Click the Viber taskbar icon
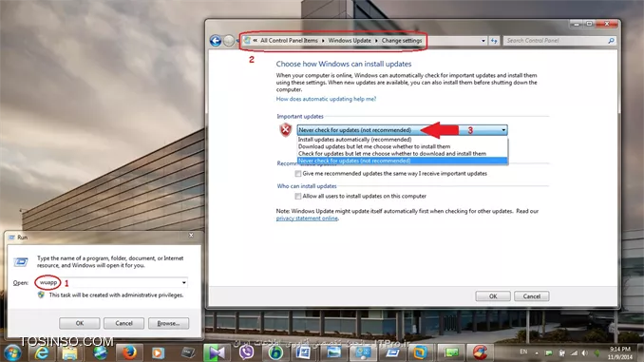The width and height of the screenshot is (644, 362). (x=246, y=352)
